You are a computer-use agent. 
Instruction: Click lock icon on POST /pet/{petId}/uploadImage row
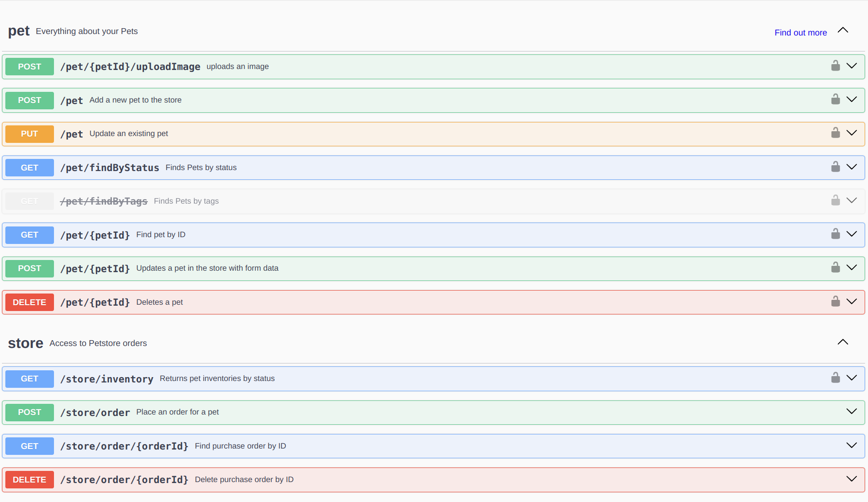point(835,66)
